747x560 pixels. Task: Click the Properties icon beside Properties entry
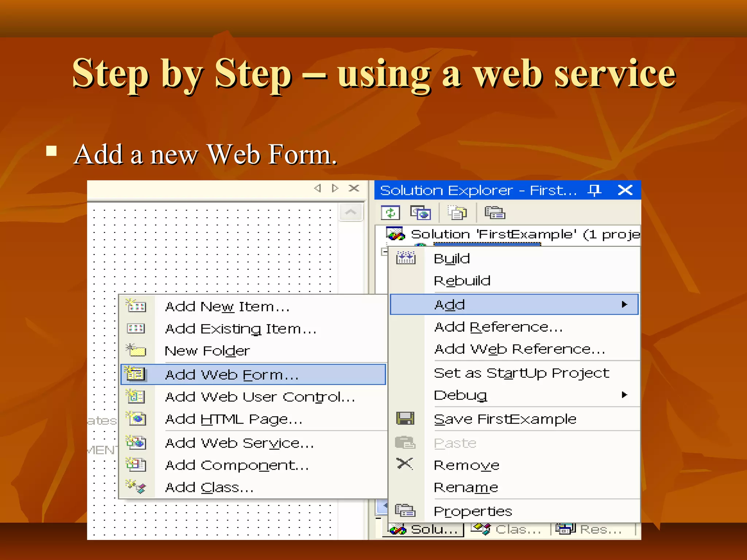(x=405, y=510)
